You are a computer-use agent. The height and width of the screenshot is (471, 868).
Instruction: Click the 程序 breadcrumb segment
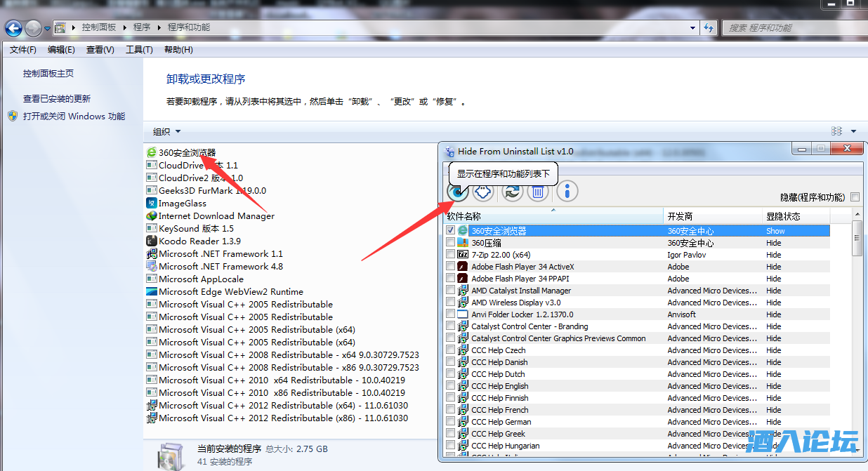pyautogui.click(x=142, y=27)
